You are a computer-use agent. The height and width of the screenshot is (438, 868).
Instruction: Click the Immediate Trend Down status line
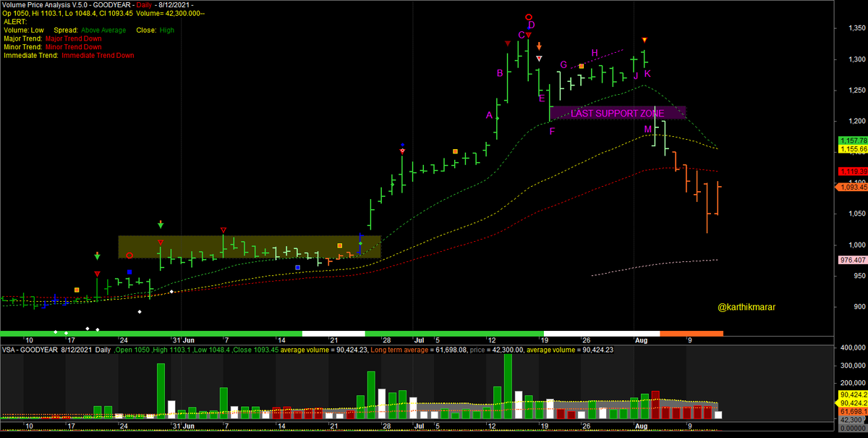(x=69, y=55)
